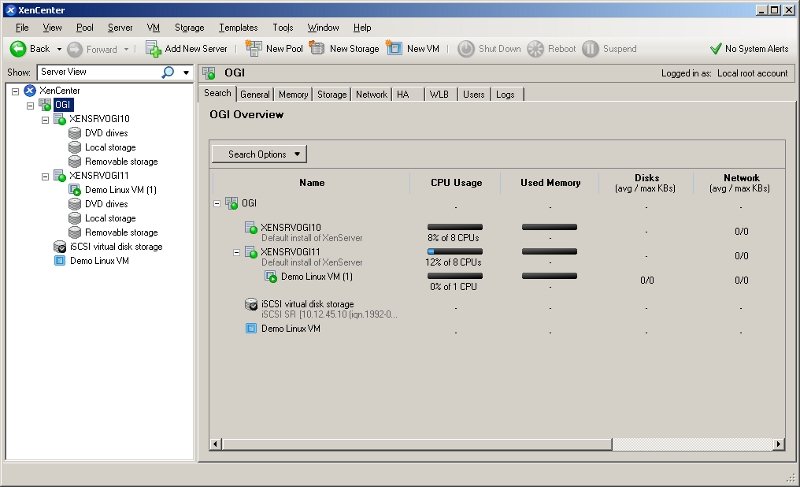Click XENSRVOGI11 CPU usage bar

pos(455,251)
